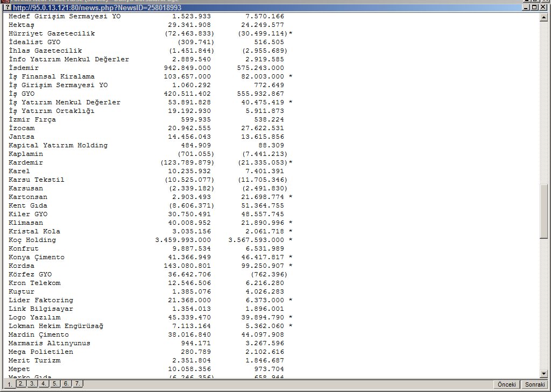Click the Kent Gıda row label
Screen dimensions: 551x392
coord(28,205)
